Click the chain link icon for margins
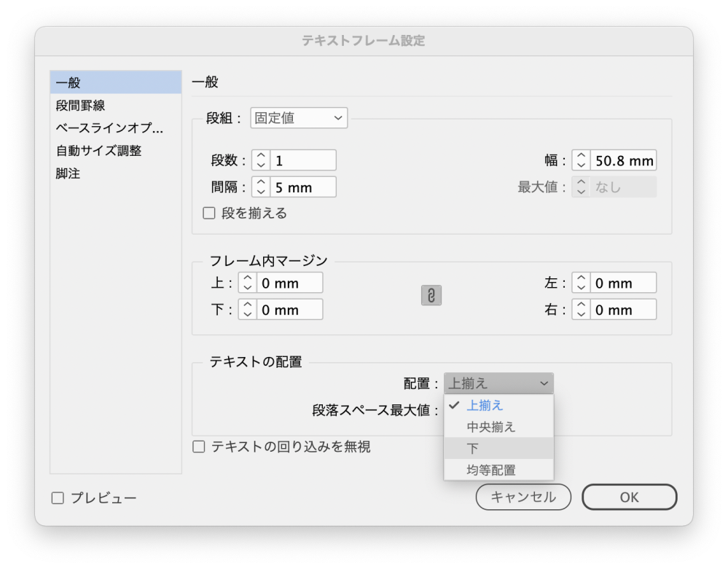 click(x=431, y=295)
